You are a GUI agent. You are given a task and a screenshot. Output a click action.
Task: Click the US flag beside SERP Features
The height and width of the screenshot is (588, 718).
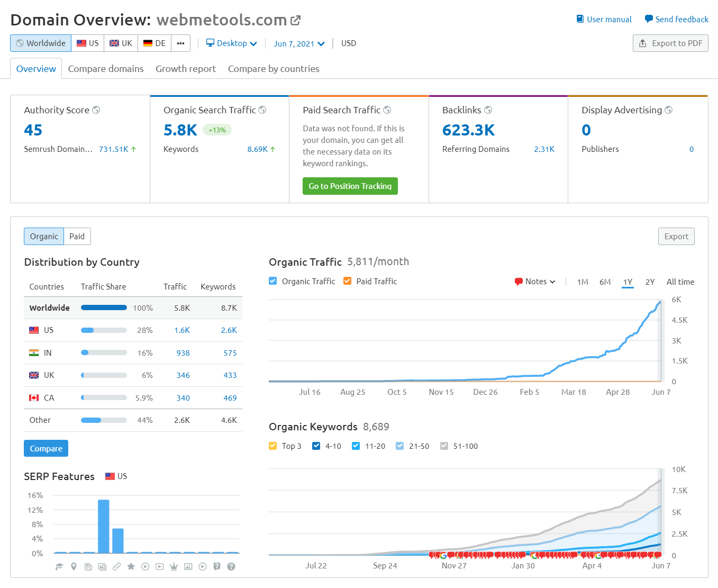(110, 476)
